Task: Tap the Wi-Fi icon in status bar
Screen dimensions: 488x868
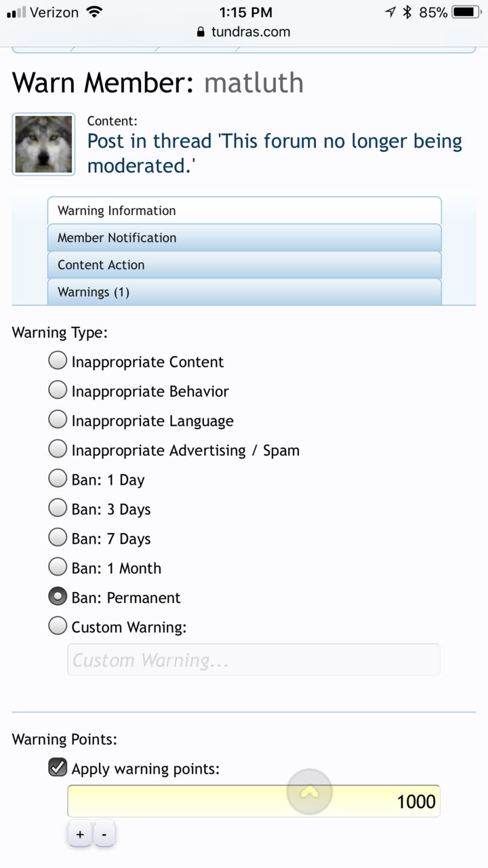Action: click(x=94, y=12)
